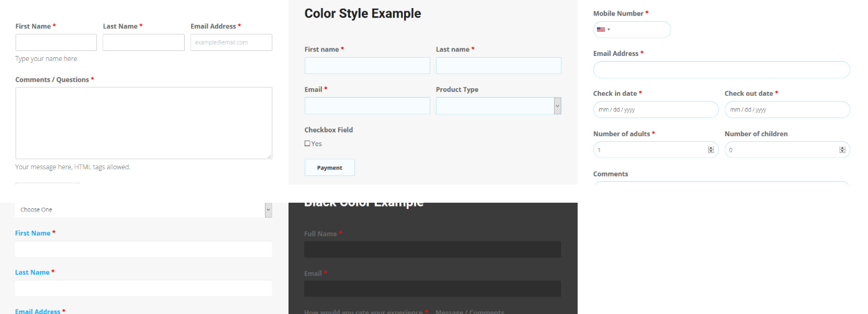Click the Full Name field in dark form

[x=432, y=249]
